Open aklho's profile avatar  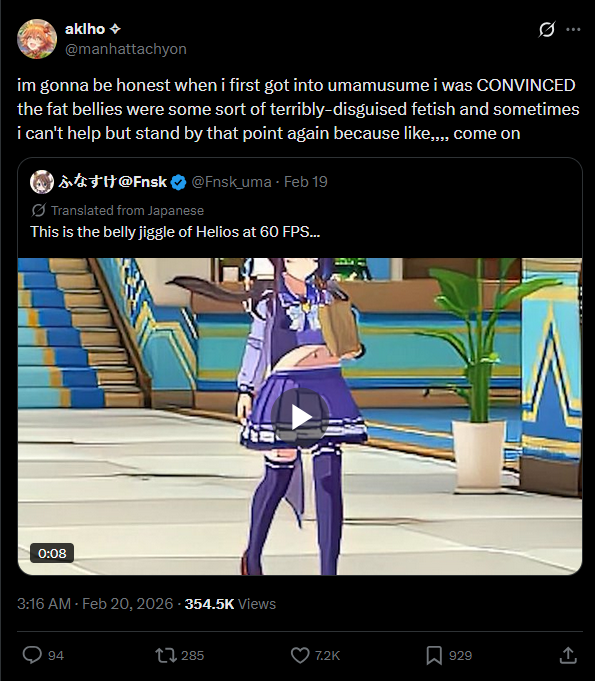coord(37,39)
